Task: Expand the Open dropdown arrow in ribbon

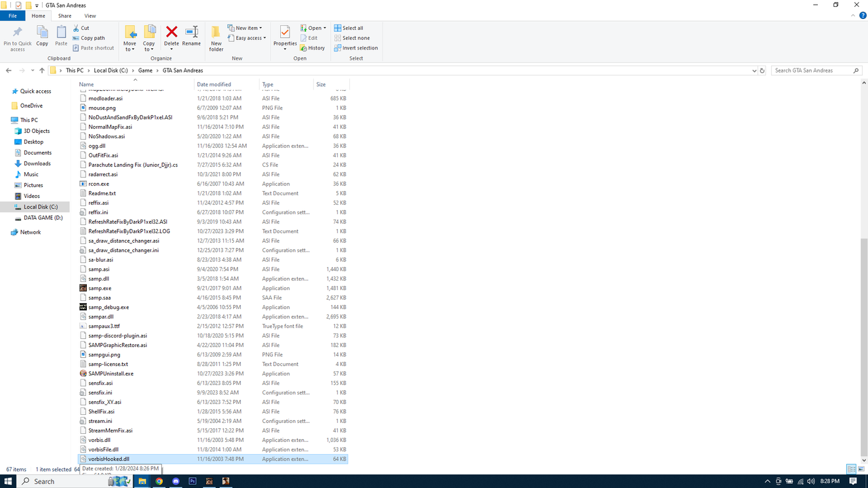Action: tap(325, 28)
